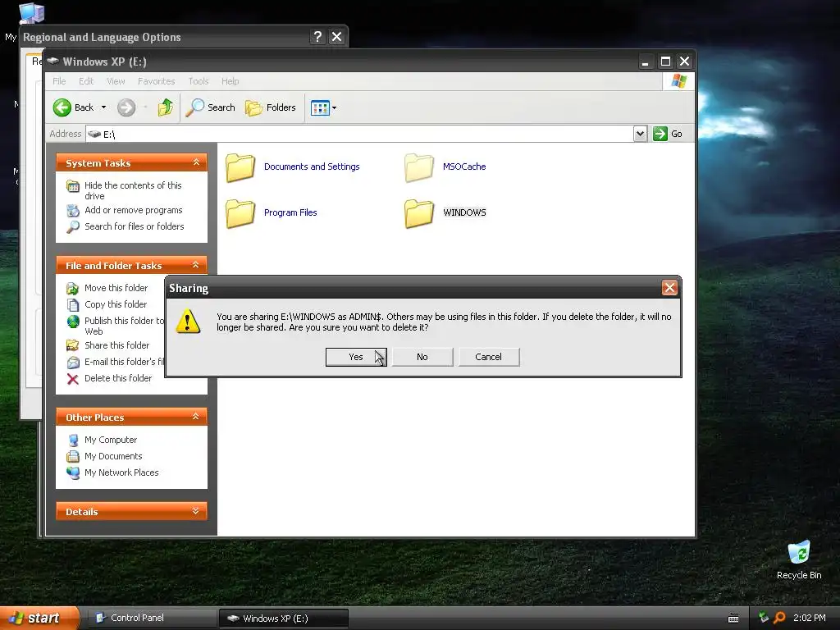Open the Help menu
Image resolution: width=840 pixels, height=630 pixels.
(x=230, y=81)
